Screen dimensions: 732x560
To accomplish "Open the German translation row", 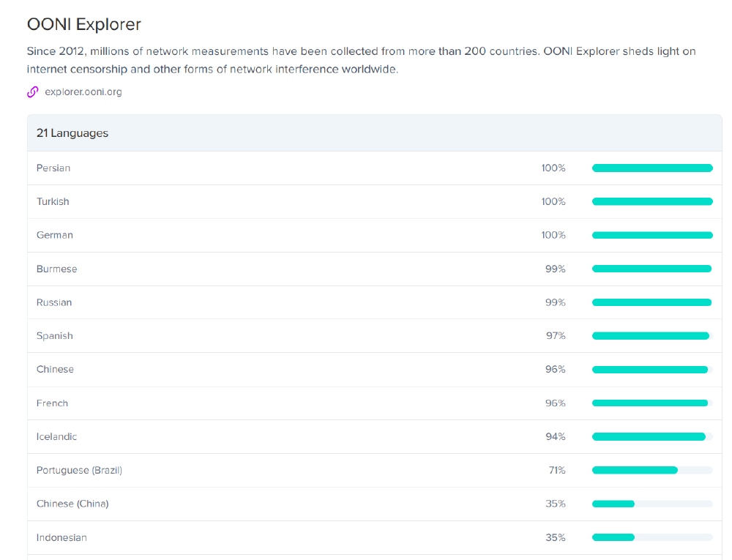I will click(55, 236).
